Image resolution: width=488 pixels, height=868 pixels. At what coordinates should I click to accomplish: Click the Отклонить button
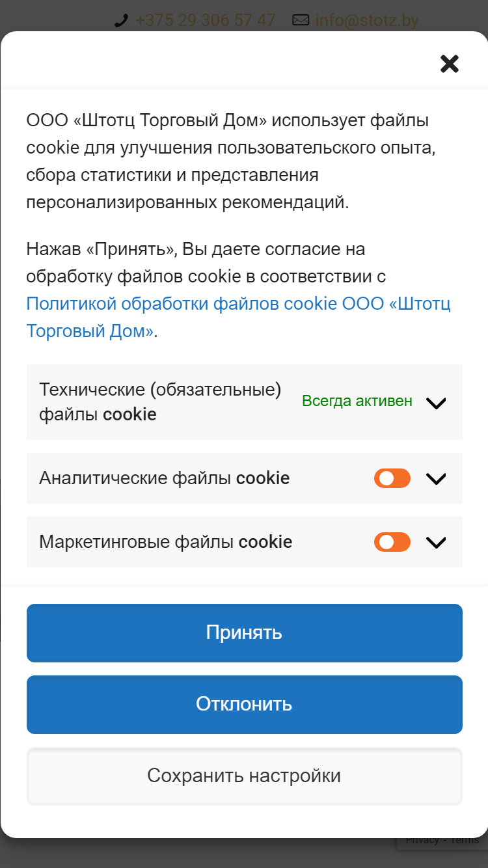click(245, 705)
